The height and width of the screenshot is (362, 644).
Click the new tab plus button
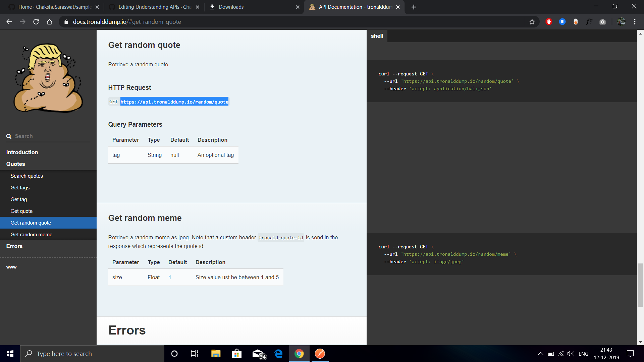(414, 7)
